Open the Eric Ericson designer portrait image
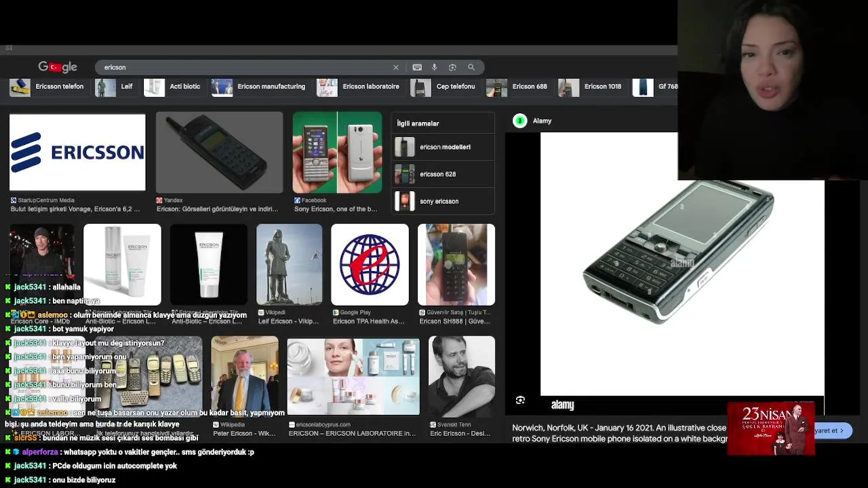Image resolution: width=868 pixels, height=488 pixels. [x=462, y=375]
